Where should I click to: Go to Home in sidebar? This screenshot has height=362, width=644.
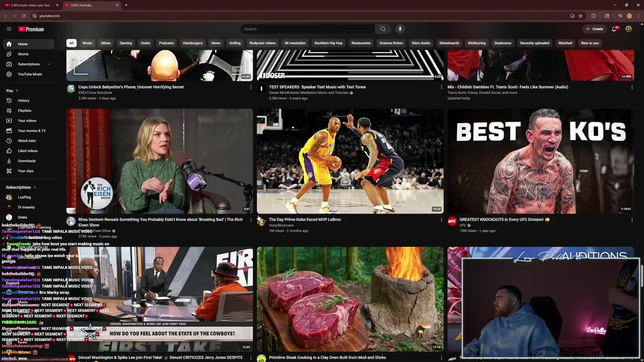click(x=29, y=44)
